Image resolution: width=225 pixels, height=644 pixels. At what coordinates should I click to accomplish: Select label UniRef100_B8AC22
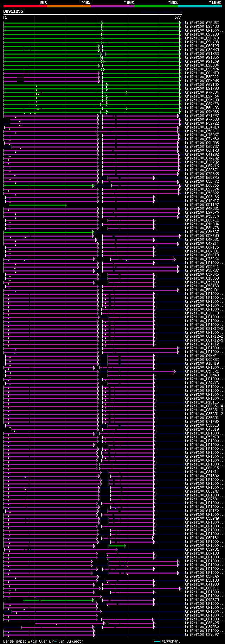tap(202, 77)
